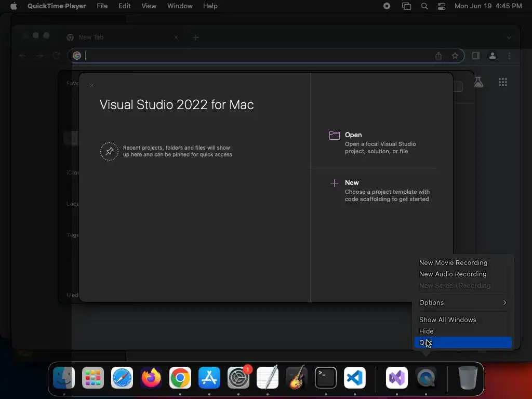Choose Quit in dock menu
The image size is (532, 399).
[x=463, y=343]
